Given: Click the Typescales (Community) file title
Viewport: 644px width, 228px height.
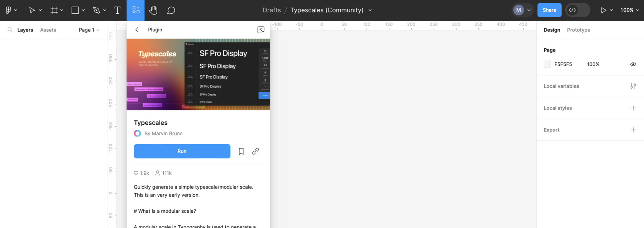Looking at the screenshot, I should point(327,10).
